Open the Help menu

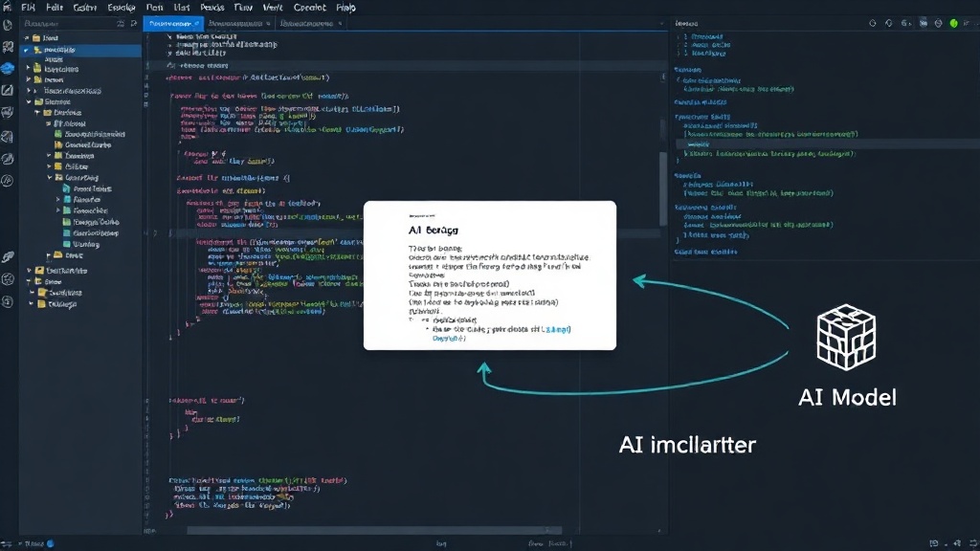coord(345,8)
